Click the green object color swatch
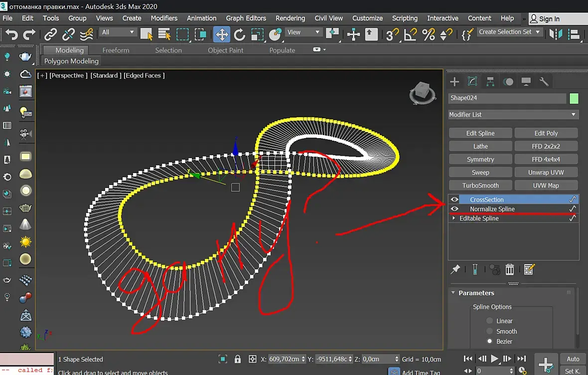 (x=574, y=98)
